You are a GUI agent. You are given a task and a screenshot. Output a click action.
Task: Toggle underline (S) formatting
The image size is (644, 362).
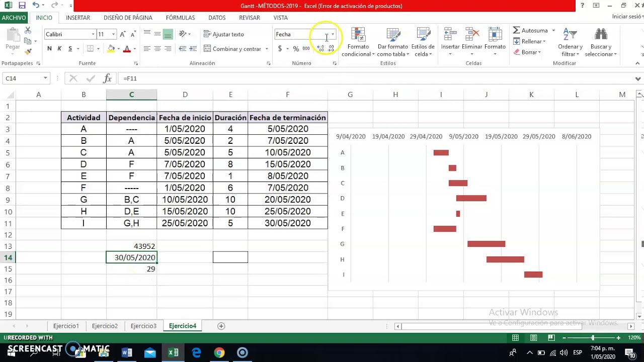tap(70, 49)
